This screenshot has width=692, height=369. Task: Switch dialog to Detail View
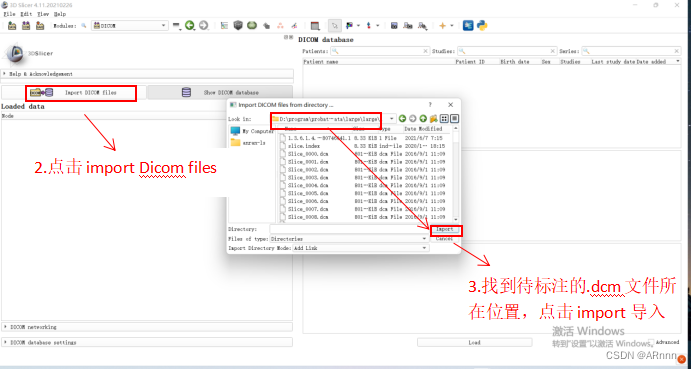455,118
